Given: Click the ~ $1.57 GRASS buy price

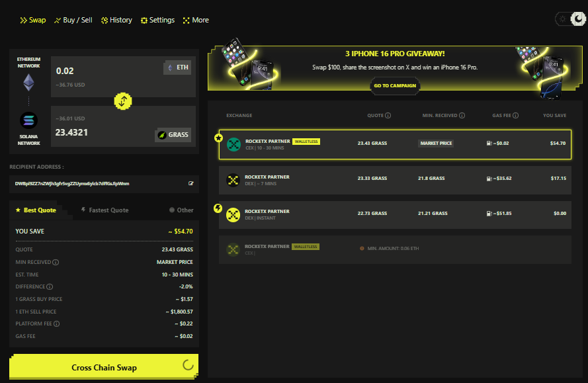Looking at the screenshot, I should pos(184,299).
